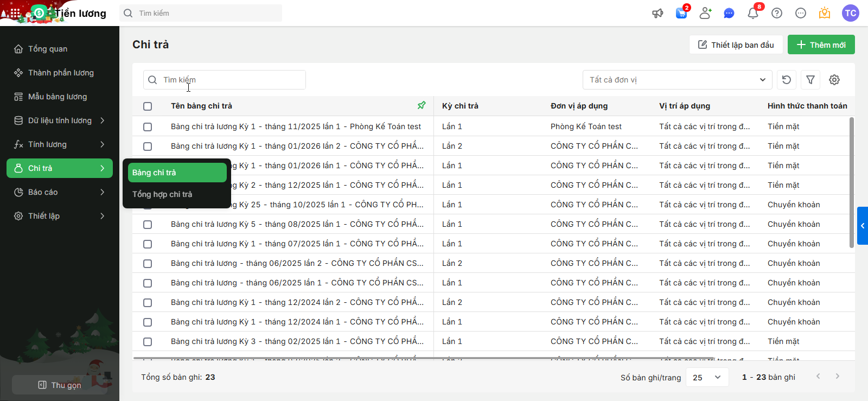
Task: Check row for tháng 06/2025 lần 2
Action: tap(148, 264)
